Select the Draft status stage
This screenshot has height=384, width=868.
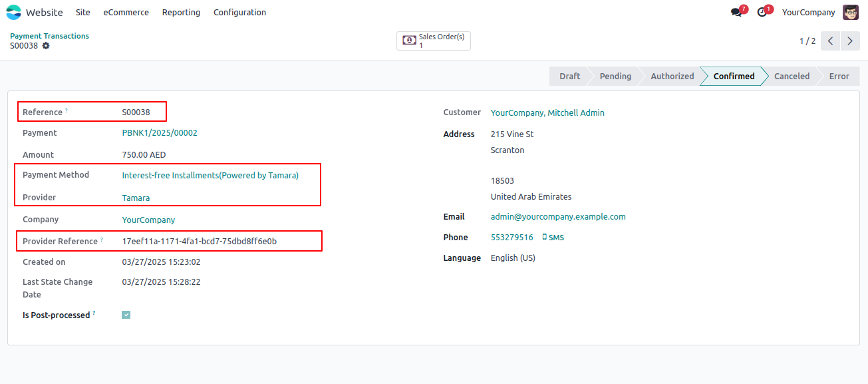pos(569,76)
